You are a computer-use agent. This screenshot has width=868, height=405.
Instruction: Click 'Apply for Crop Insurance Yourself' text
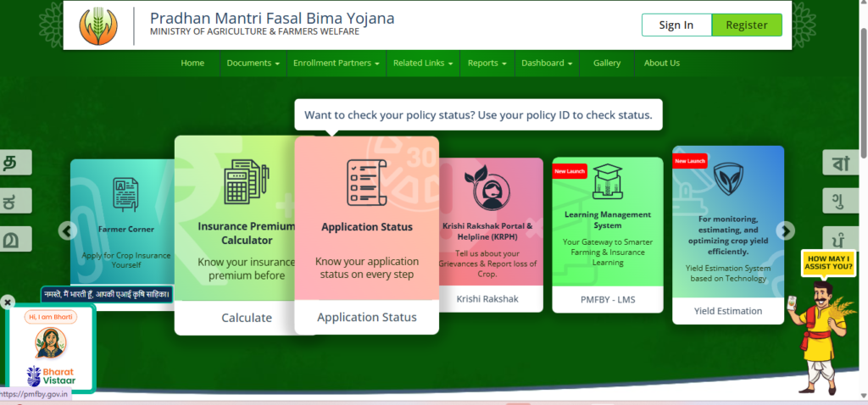click(x=125, y=260)
